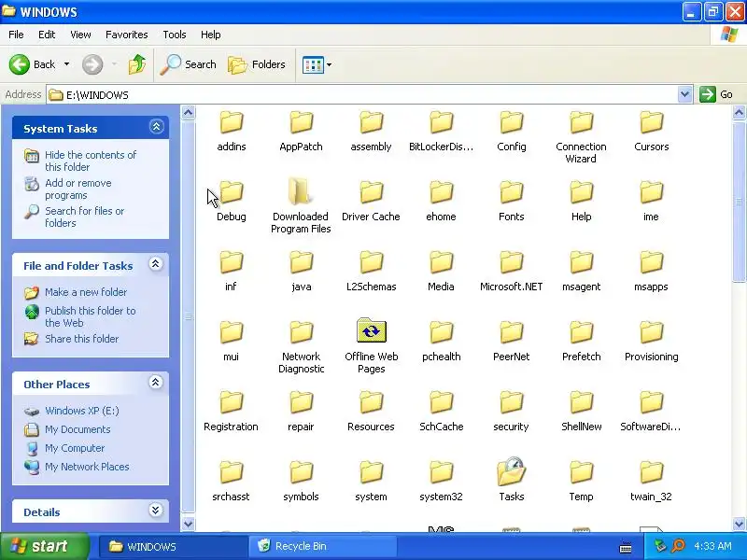Click file list scrollbar up arrow
Viewport: 747px width, 560px height.
[x=739, y=113]
